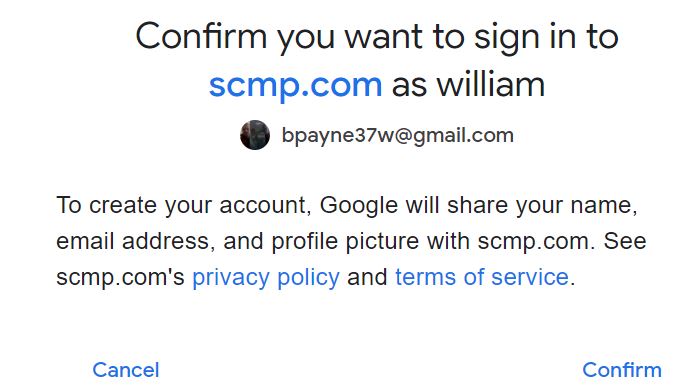Image resolution: width=700 pixels, height=387 pixels.
Task: Click 'scmp.com.' before the word See
Action: pyautogui.click(x=537, y=241)
